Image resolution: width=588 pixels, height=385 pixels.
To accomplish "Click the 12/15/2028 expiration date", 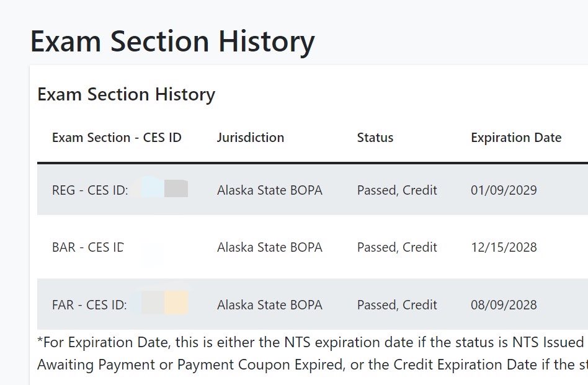I will coord(504,247).
